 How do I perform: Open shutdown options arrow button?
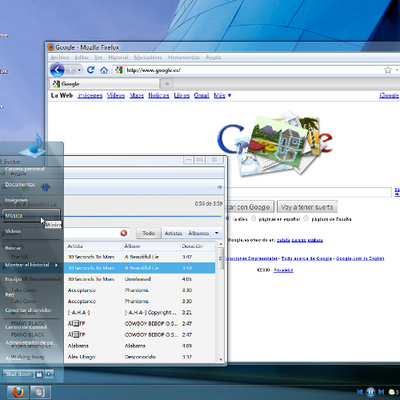click(49, 374)
